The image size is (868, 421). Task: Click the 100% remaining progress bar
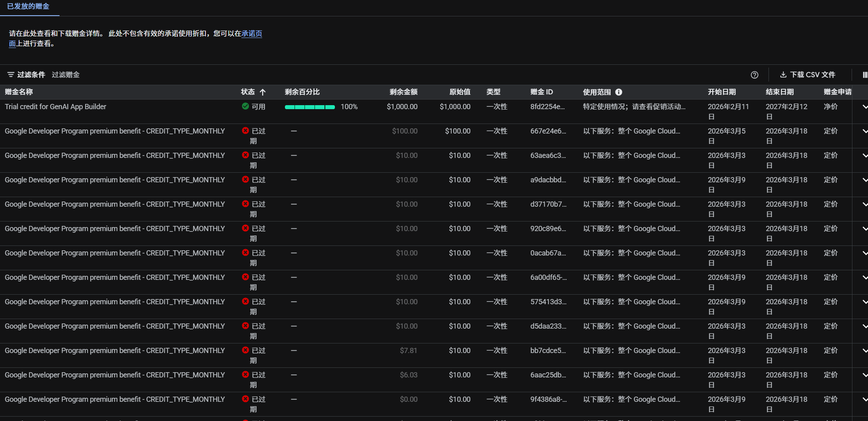click(x=310, y=107)
